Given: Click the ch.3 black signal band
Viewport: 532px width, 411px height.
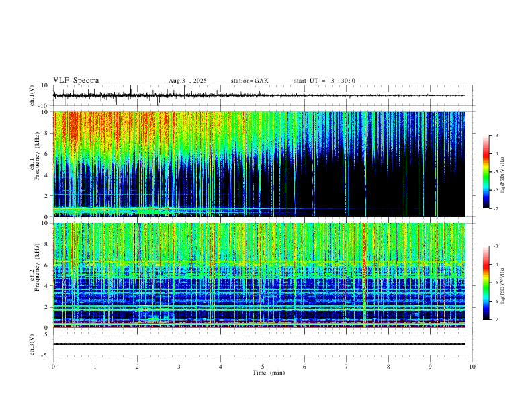Looking at the screenshot, I should coord(259,344).
